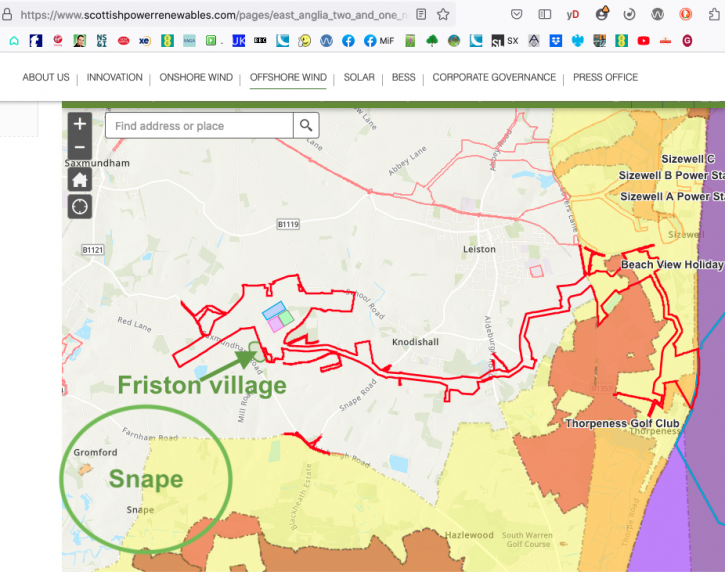The image size is (725, 572).
Task: Open the CORPORATE GOVERNANCE link
Action: coord(494,78)
